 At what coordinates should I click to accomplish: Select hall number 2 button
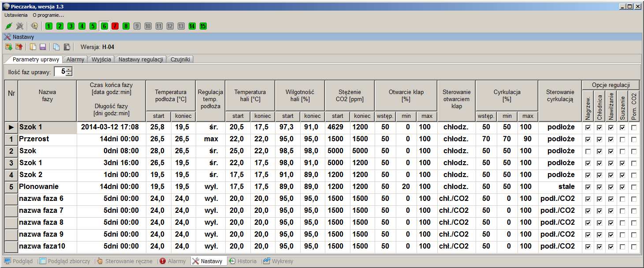pyautogui.click(x=60, y=26)
